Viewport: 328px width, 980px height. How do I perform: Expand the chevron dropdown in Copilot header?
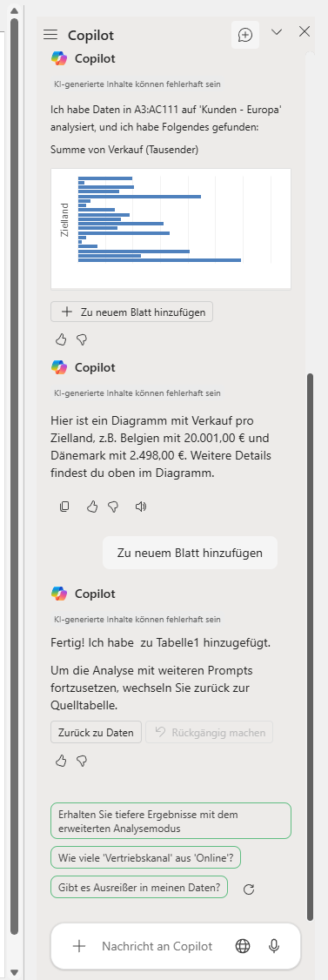(277, 32)
